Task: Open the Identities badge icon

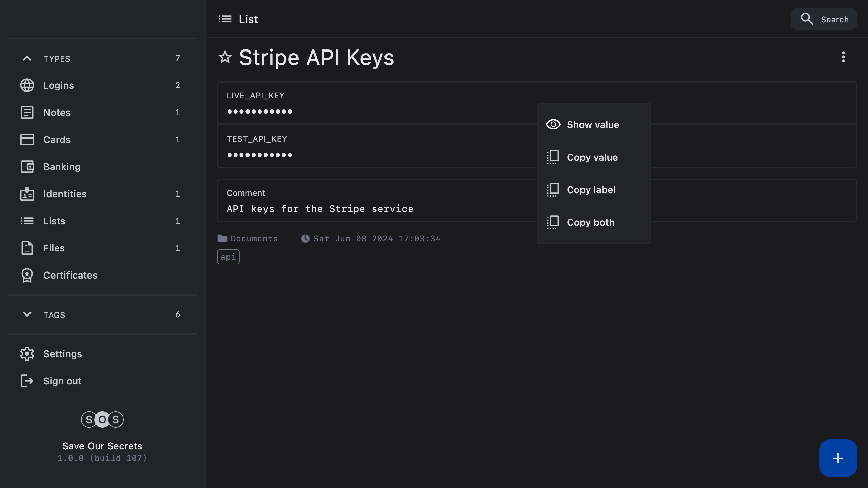Action: 27,194
